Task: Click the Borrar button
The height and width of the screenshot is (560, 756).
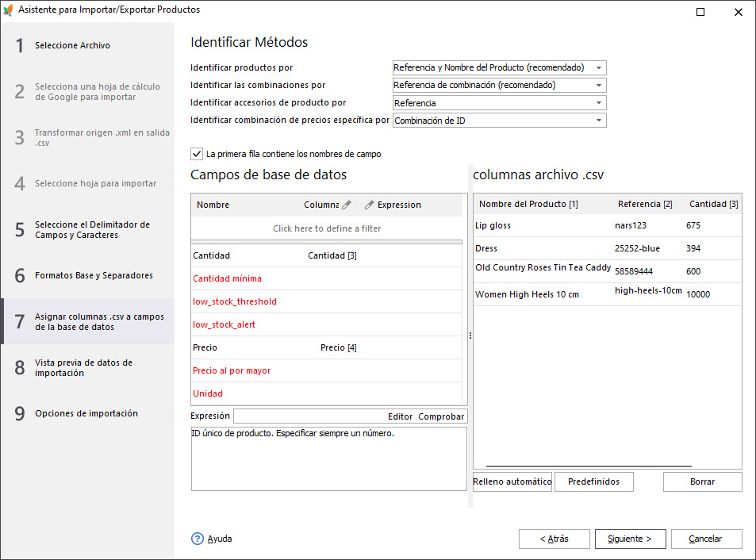Action: [703, 482]
